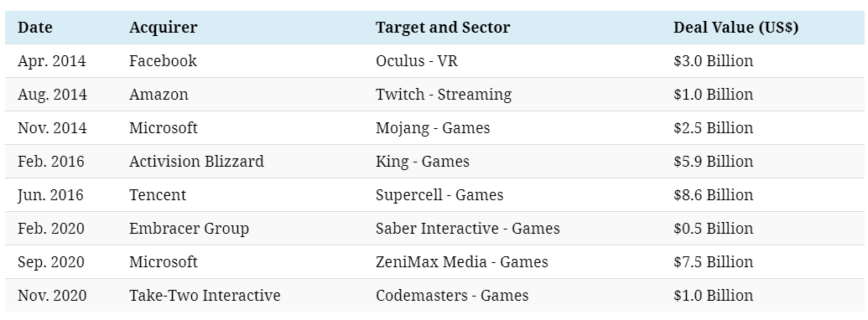Viewport: 868px width, 320px height.
Task: Select the Embracer Group cell
Action: [x=190, y=229]
